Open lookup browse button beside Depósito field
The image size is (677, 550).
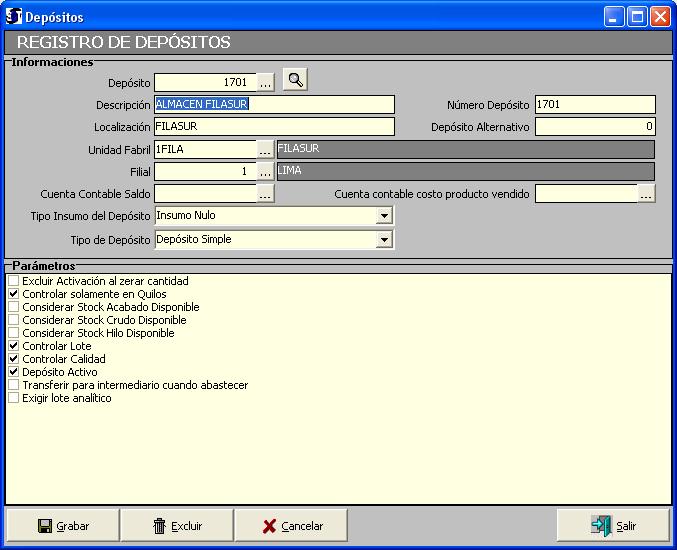point(265,82)
